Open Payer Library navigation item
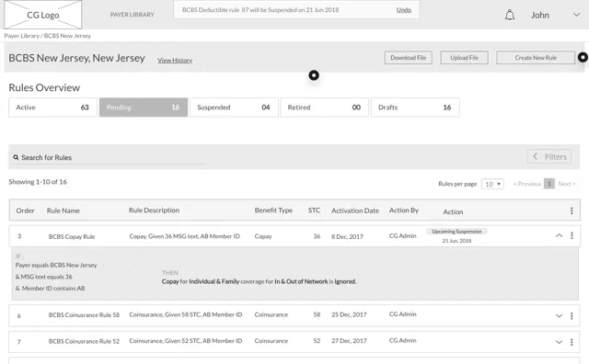The height and width of the screenshot is (364, 589). click(x=132, y=15)
